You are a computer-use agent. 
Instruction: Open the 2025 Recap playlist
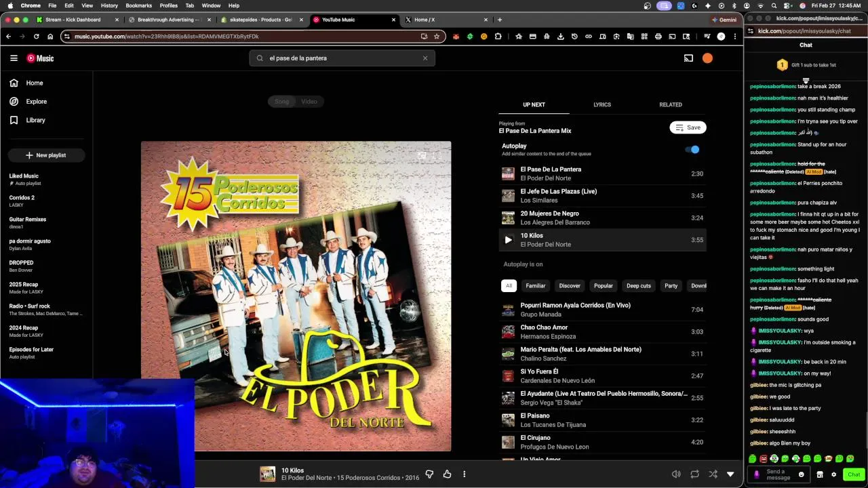(46, 287)
